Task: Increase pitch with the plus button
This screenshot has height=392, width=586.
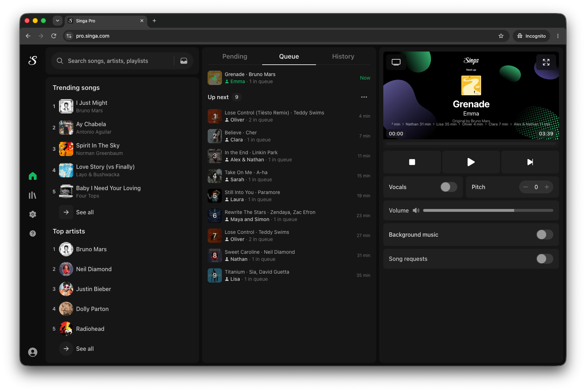Action: (x=547, y=187)
